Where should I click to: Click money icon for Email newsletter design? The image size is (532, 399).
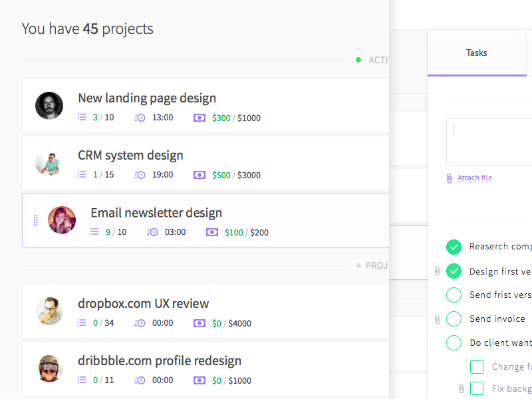212,232
